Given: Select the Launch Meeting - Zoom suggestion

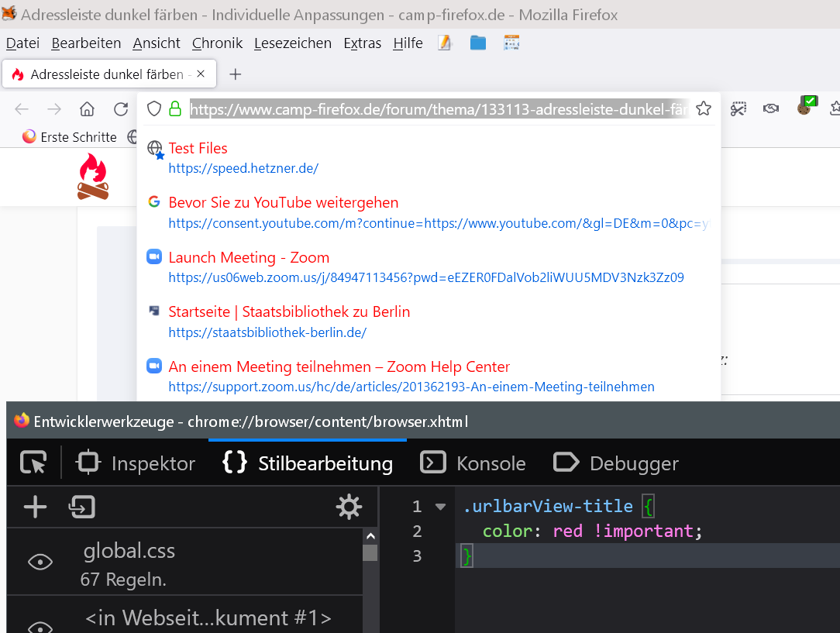Looking at the screenshot, I should [249, 258].
